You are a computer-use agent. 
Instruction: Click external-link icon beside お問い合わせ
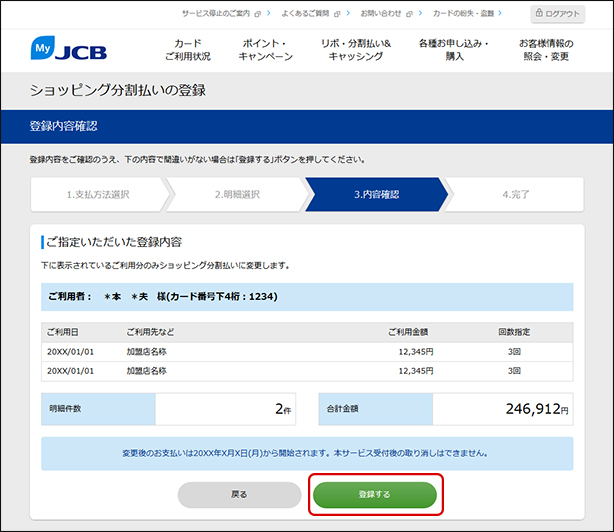click(409, 14)
